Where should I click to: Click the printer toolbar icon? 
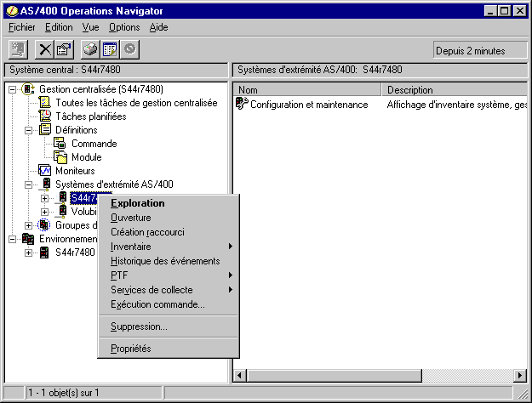tap(90, 49)
